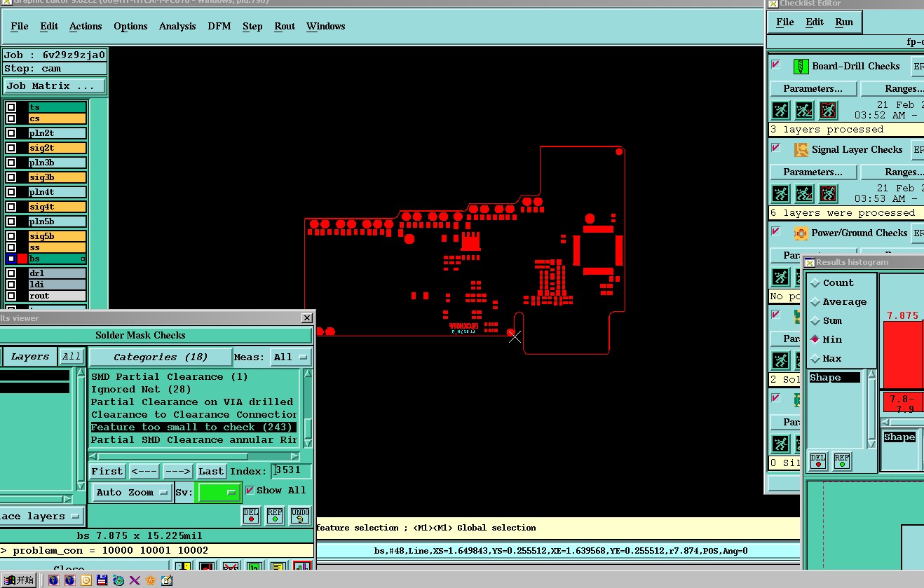
Task: Click the red 7.875 histogram bar
Action: click(x=903, y=354)
